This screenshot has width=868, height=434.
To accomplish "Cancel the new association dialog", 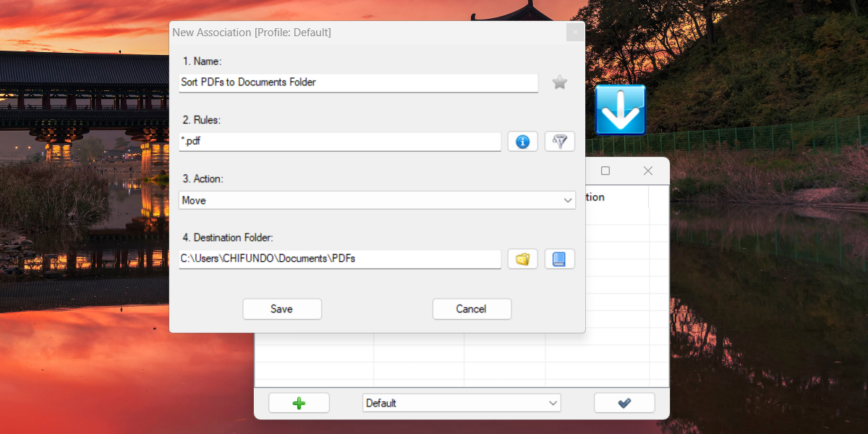I will point(472,309).
